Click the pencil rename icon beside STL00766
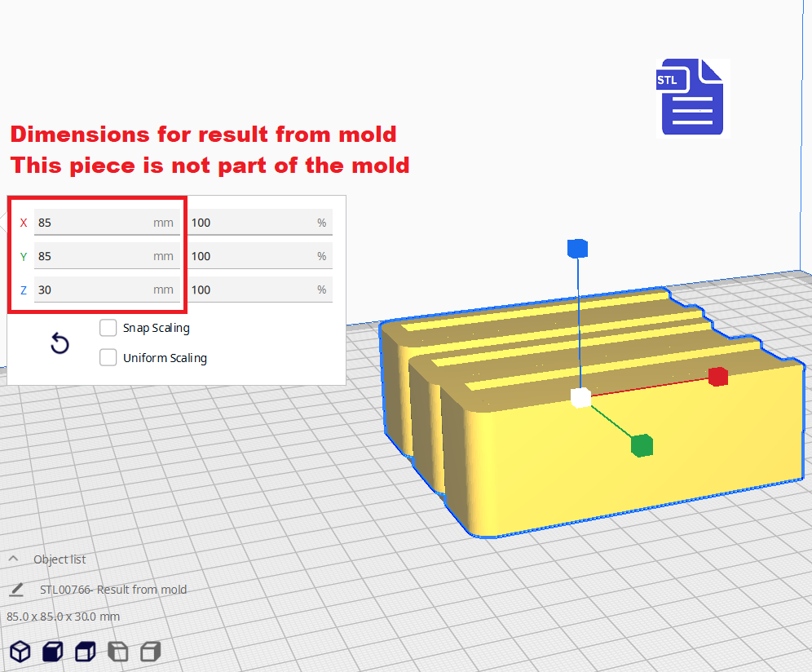812x672 pixels. [16, 590]
